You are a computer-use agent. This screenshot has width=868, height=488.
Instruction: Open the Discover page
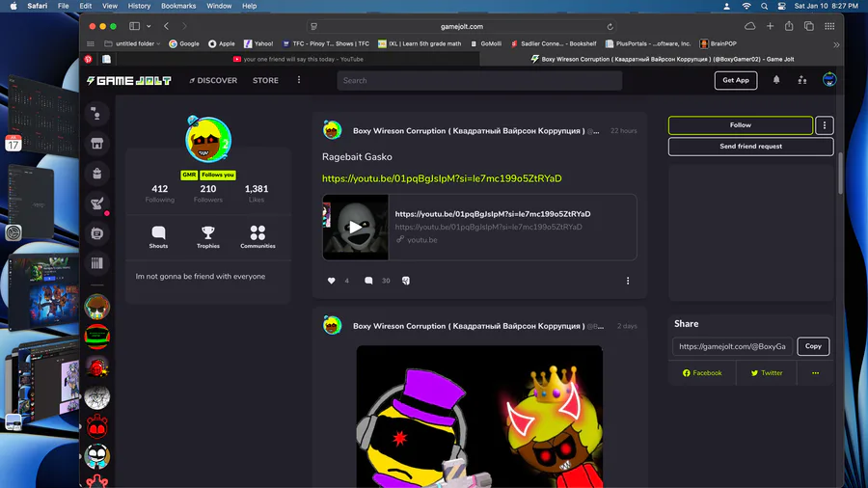[x=213, y=81]
